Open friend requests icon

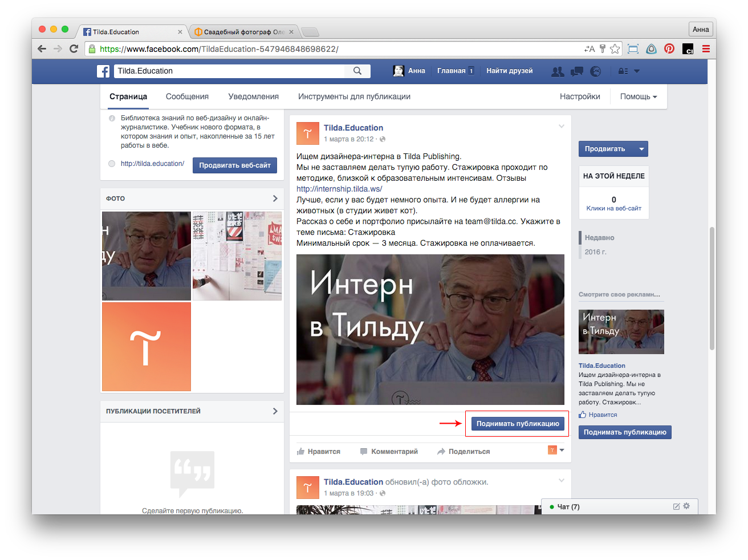[558, 71]
